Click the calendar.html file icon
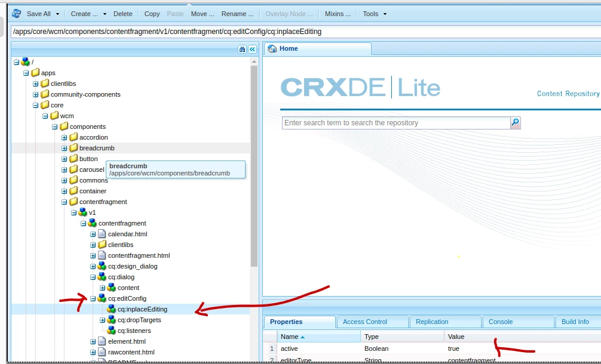Screen dimensions: 601x364 [x=102, y=233]
